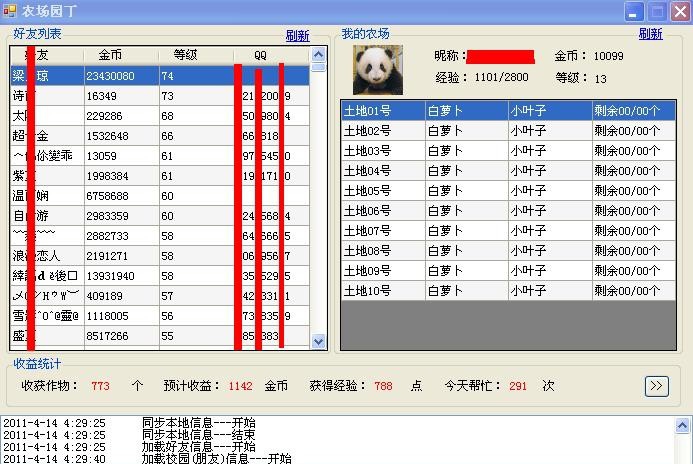The height and width of the screenshot is (464, 693).
Task: Click level 68 cell in friend list
Action: tap(196, 116)
